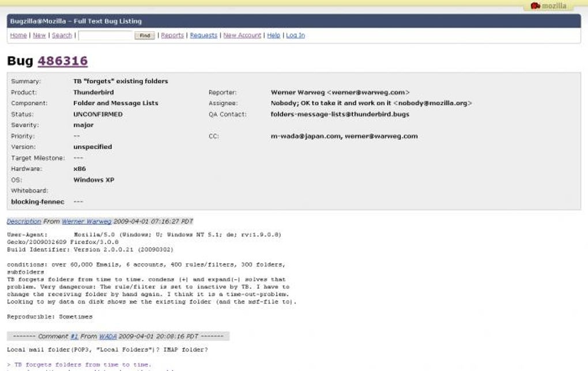
Task: Select component value 'Folder and Message Lists'
Action: pyautogui.click(x=116, y=103)
